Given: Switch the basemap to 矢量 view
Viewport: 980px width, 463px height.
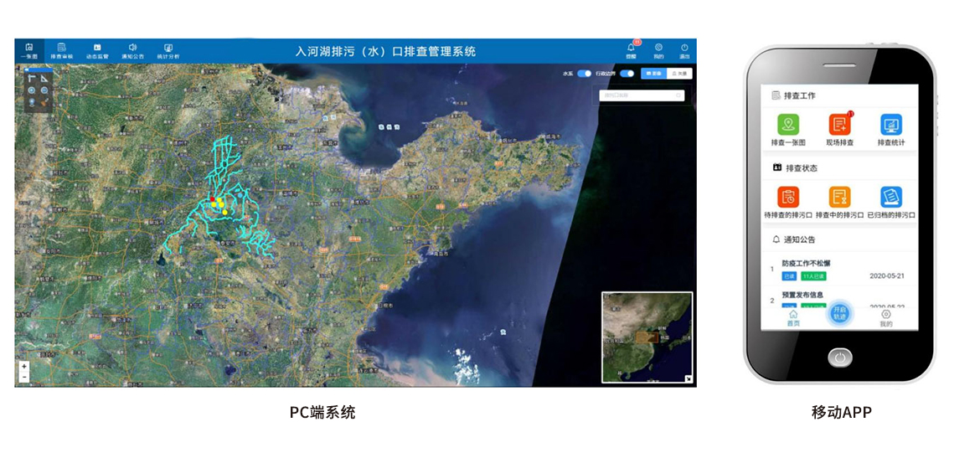Looking at the screenshot, I should 679,74.
